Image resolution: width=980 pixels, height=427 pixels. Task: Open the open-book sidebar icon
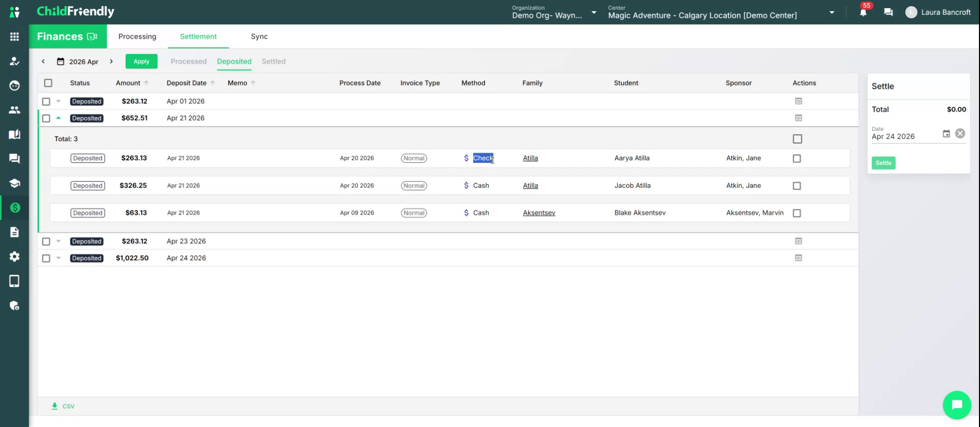click(x=14, y=134)
